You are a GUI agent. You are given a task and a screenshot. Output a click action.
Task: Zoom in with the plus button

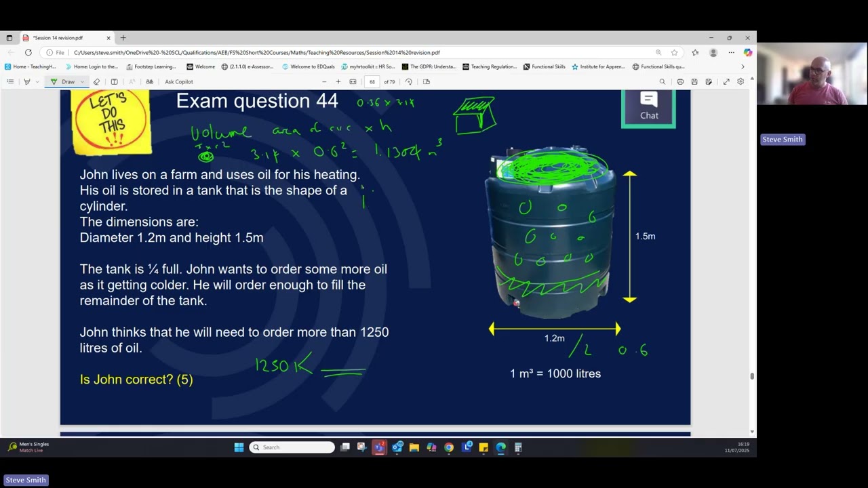[x=338, y=81]
